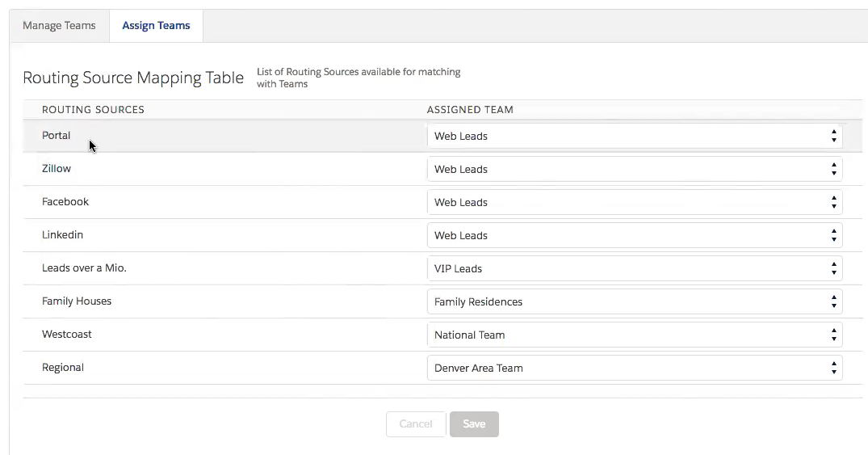This screenshot has width=868, height=455.
Task: Click the Save button
Action: click(x=475, y=424)
